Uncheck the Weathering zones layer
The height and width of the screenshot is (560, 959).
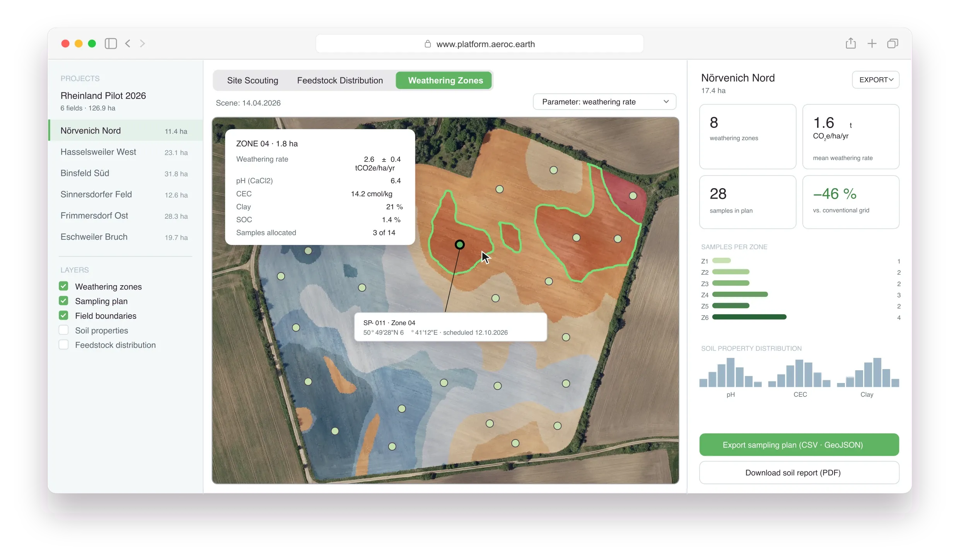coord(63,286)
